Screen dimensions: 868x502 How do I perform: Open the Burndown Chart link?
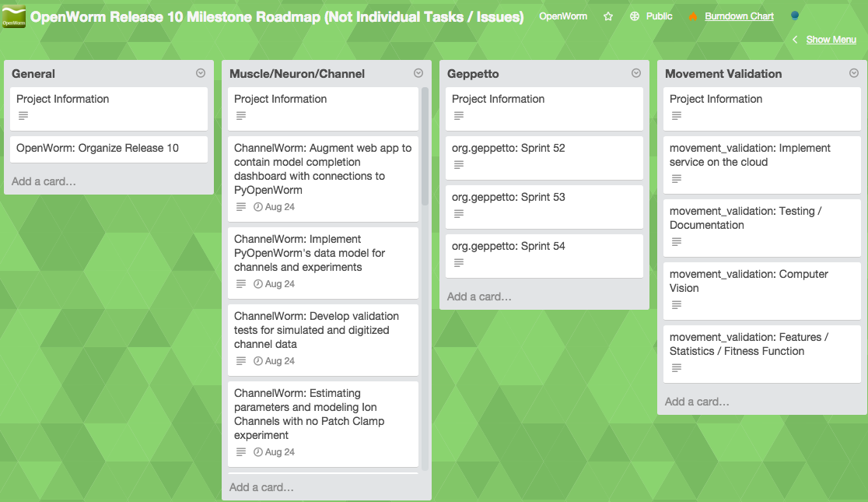click(739, 16)
